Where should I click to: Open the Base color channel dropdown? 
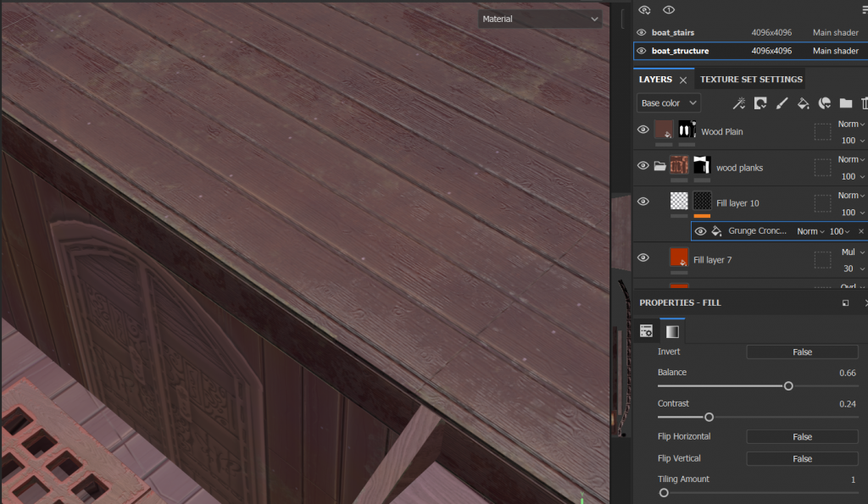click(669, 102)
